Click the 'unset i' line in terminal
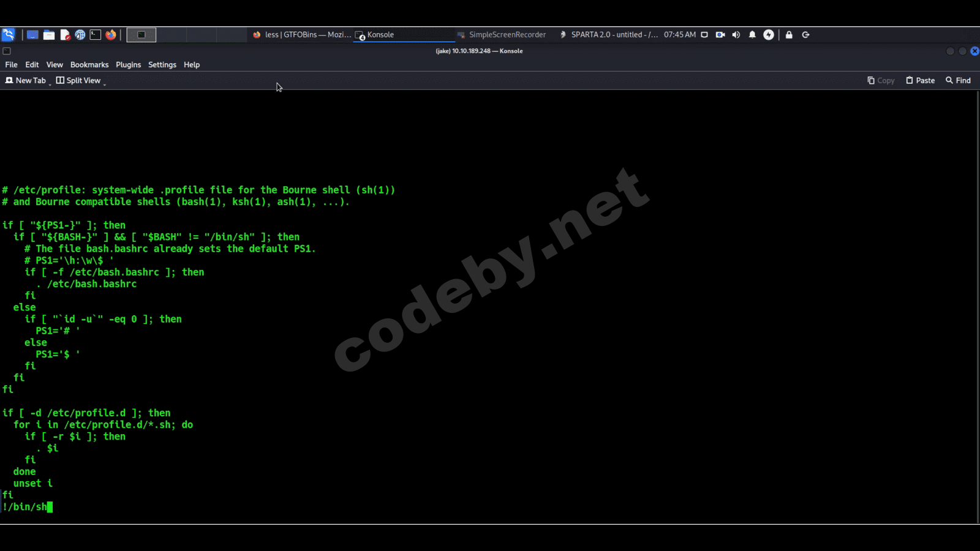 point(33,484)
